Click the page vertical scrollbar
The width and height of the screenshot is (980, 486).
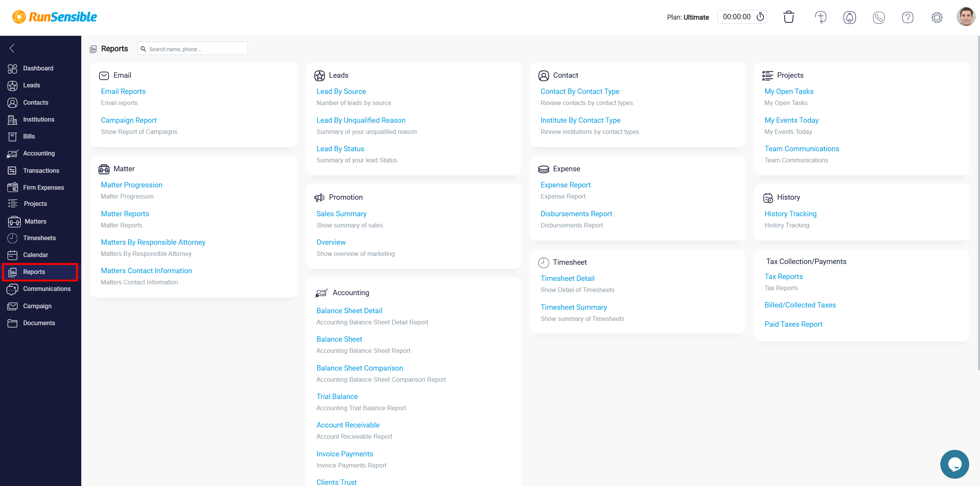[978, 204]
